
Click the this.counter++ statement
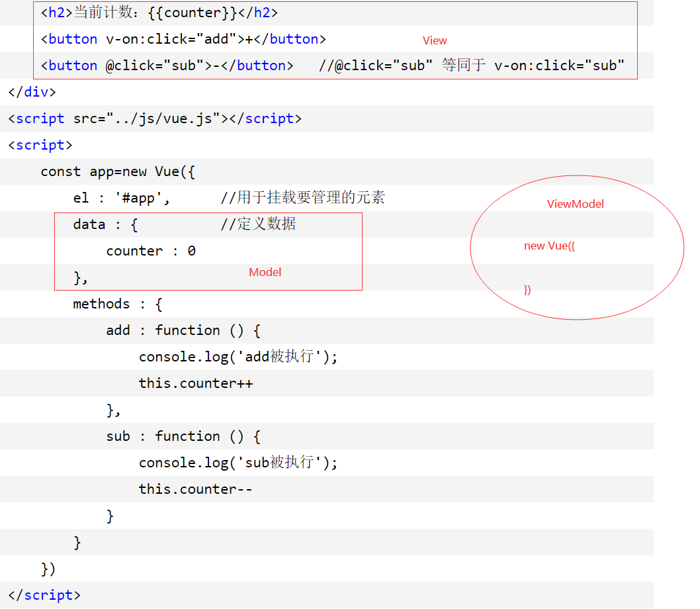click(196, 383)
